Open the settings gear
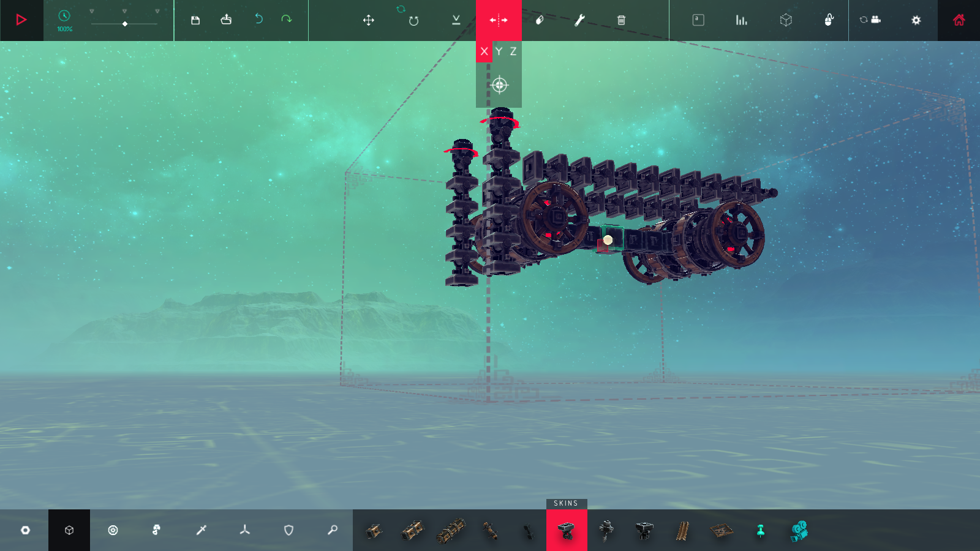The image size is (980, 551). [916, 20]
